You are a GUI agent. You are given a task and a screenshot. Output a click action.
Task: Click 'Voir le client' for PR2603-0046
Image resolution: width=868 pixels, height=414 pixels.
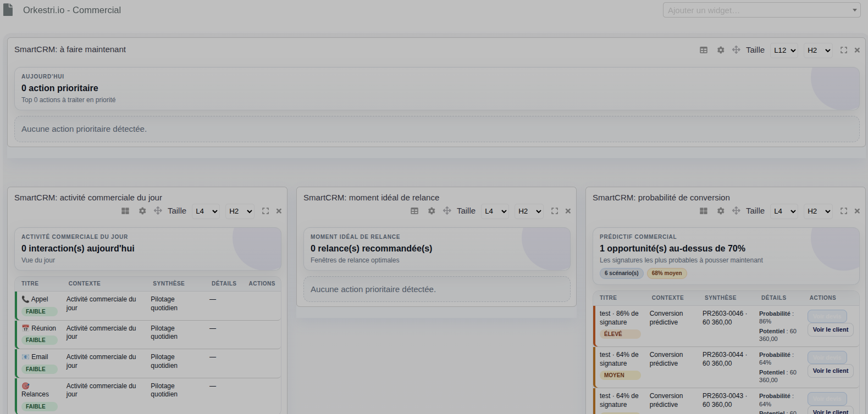tap(831, 330)
